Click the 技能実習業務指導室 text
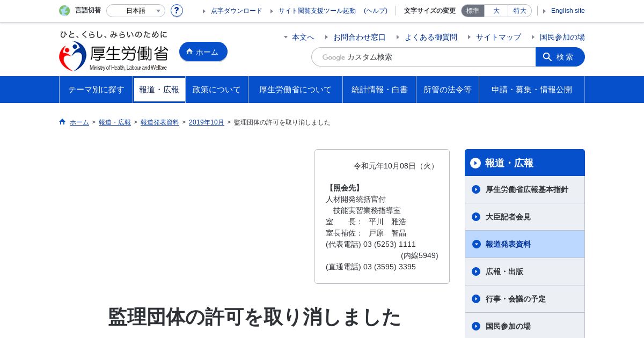The height and width of the screenshot is (338, 644). click(x=367, y=210)
